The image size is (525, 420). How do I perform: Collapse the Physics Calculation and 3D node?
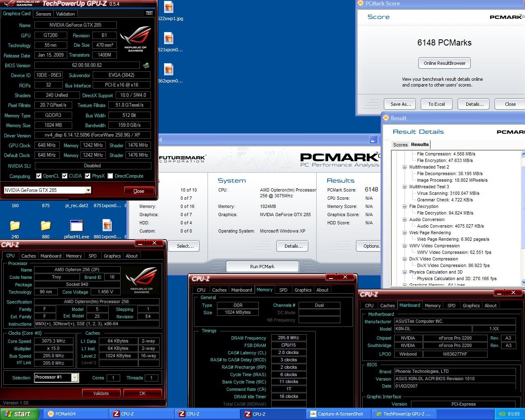pos(404,272)
